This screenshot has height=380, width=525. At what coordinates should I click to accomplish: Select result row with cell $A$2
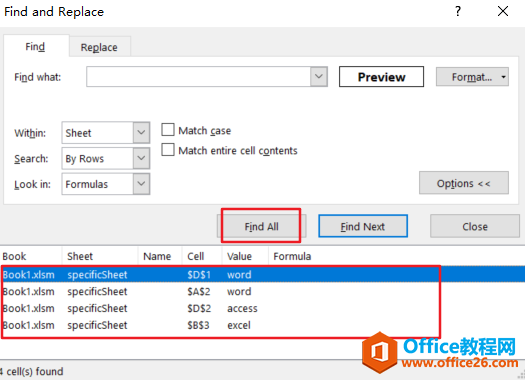262,291
